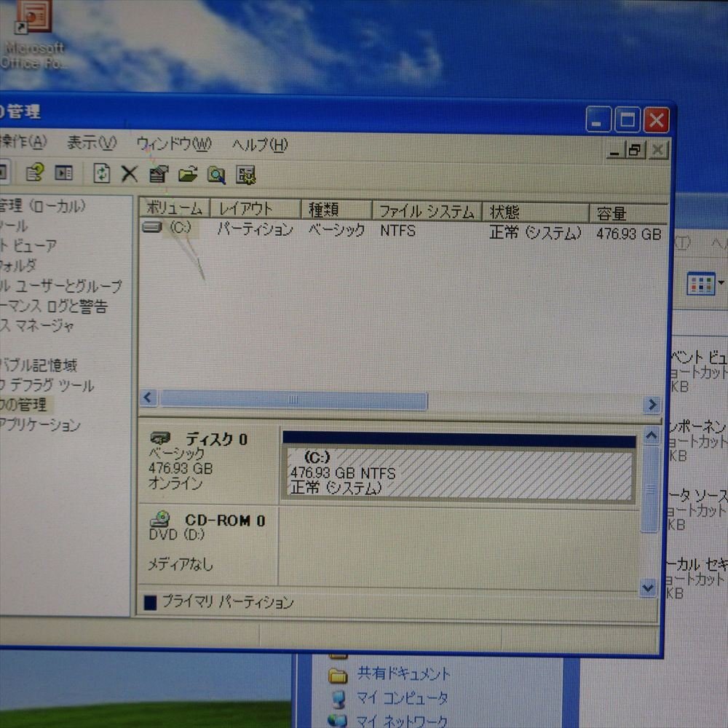Sort by the レイアウト column header

(x=256, y=209)
